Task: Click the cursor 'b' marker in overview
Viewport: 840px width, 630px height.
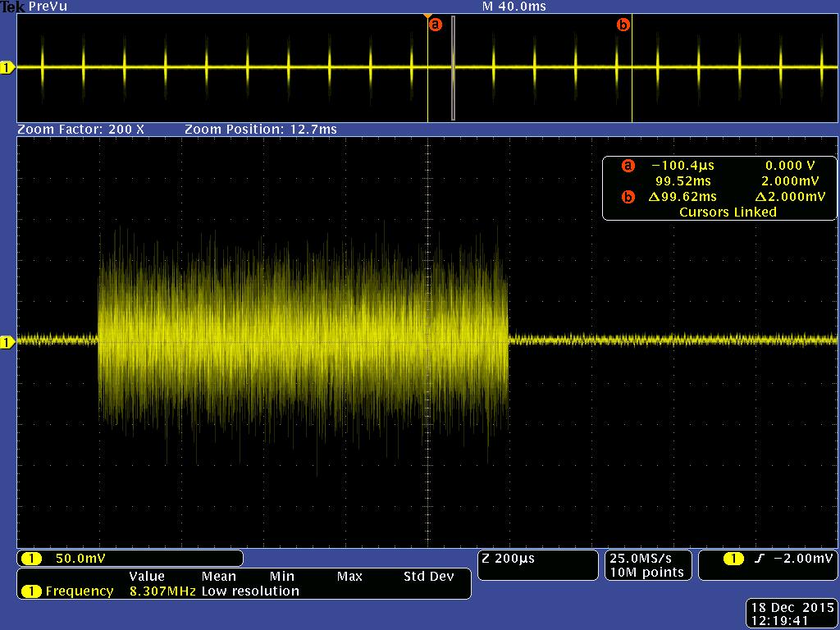Action: pos(623,25)
